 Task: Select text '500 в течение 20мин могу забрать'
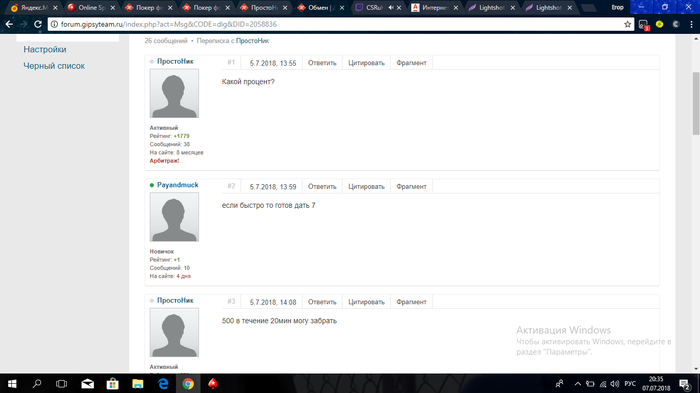279,321
